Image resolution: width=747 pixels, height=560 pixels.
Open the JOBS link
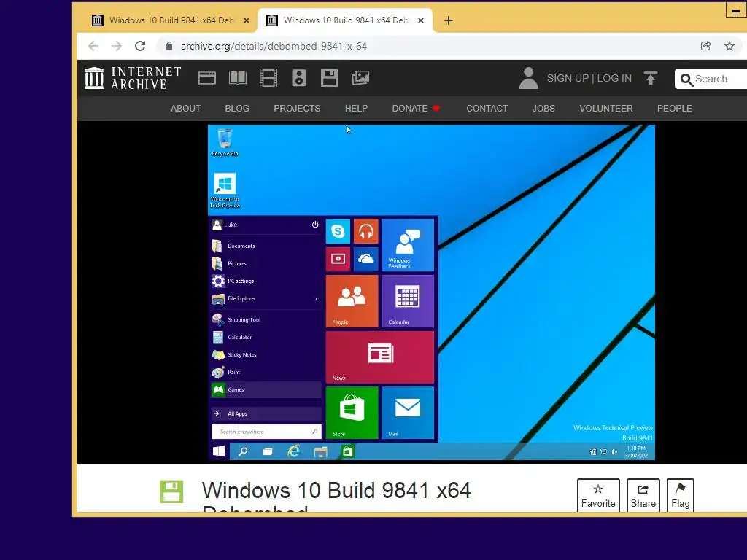[x=543, y=109]
